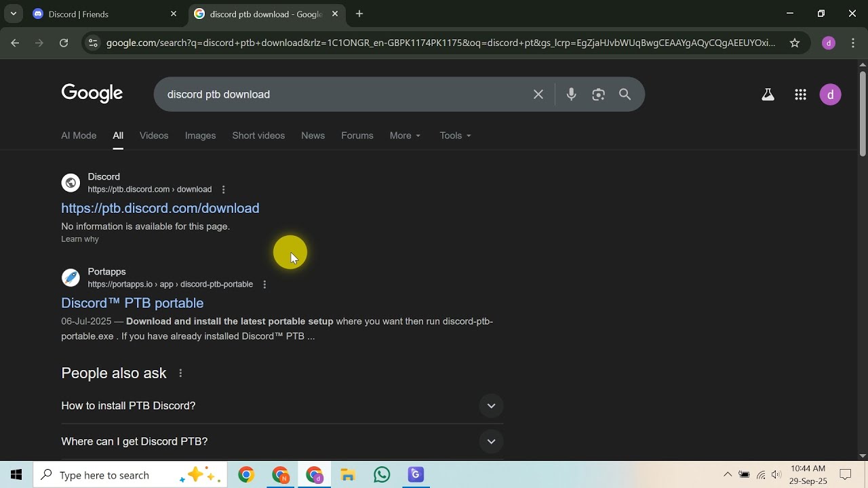Open a new tab with the plus button

tap(359, 14)
